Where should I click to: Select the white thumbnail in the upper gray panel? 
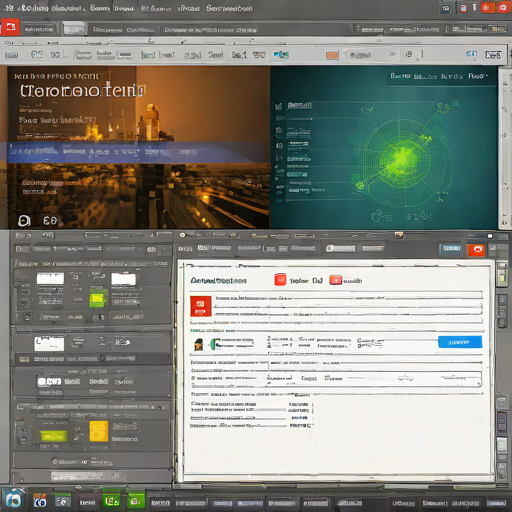click(50, 278)
